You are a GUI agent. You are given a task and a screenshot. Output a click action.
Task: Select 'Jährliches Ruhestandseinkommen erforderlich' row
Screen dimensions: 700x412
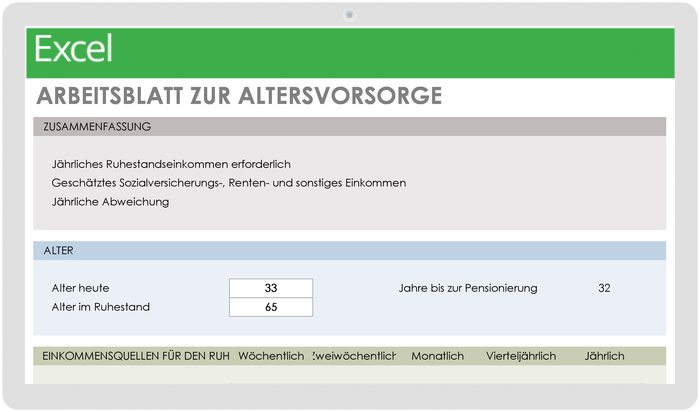(x=171, y=164)
